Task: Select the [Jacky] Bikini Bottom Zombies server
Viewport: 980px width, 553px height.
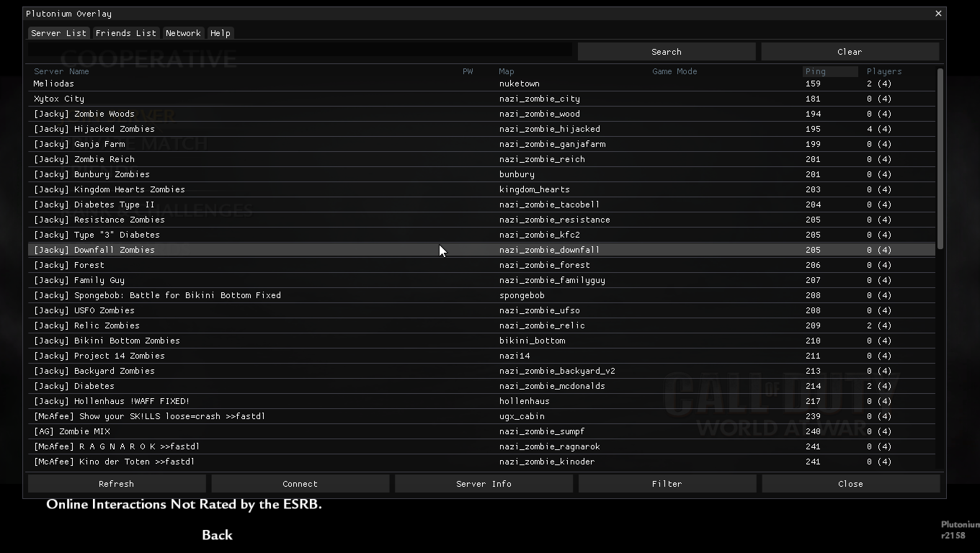Action: [481, 341]
